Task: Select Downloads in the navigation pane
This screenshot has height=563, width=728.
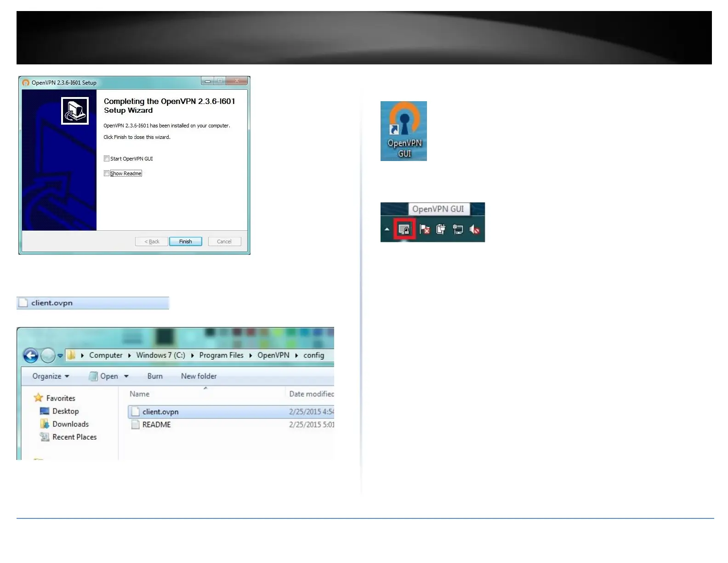Action: pos(70,424)
